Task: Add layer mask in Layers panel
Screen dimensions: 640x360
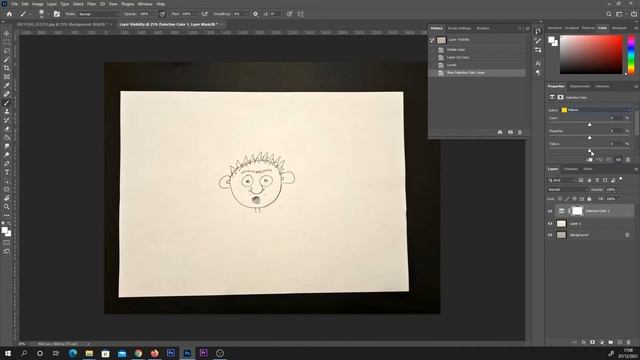Action: pos(593,342)
